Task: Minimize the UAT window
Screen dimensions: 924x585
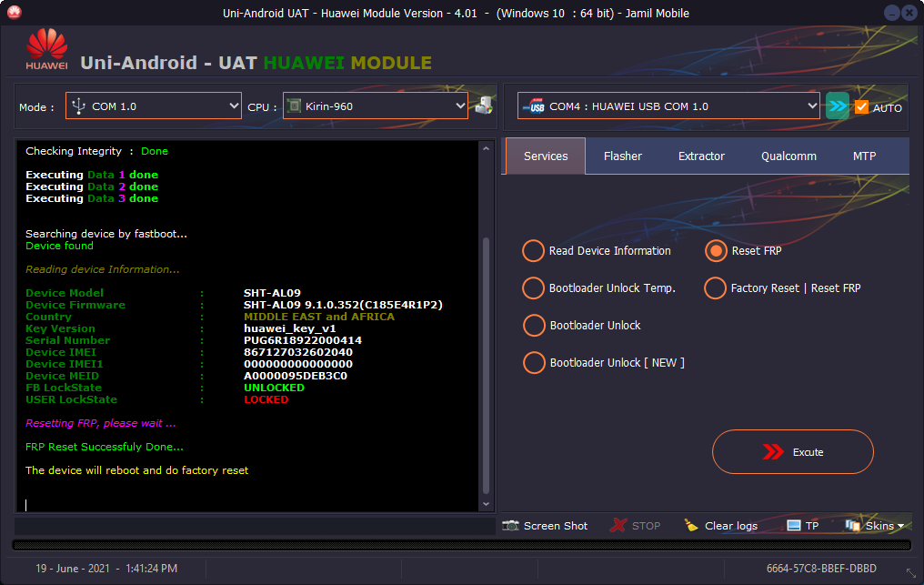Action: click(x=892, y=13)
